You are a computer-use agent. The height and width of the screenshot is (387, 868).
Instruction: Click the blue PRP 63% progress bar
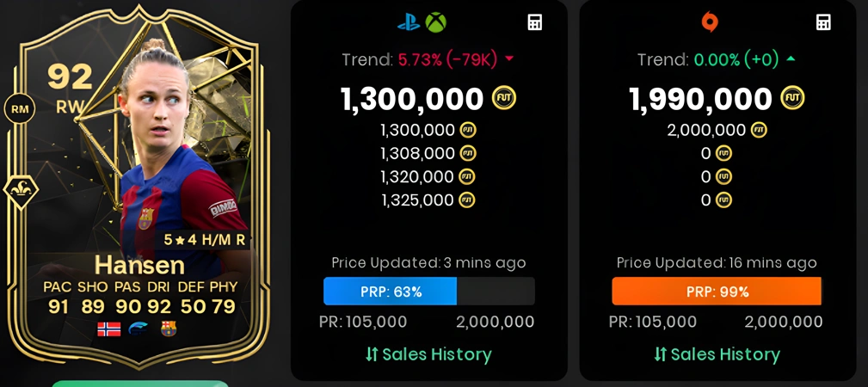point(429,292)
